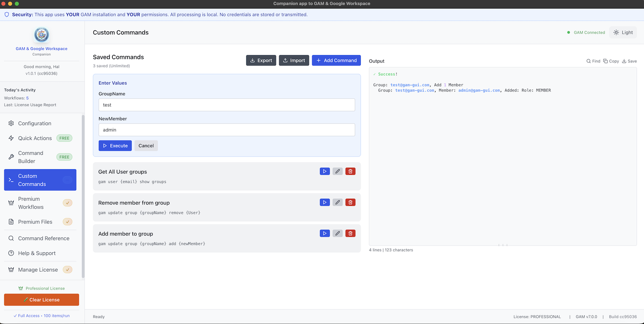Click the Help & Support question icon

coord(11,253)
